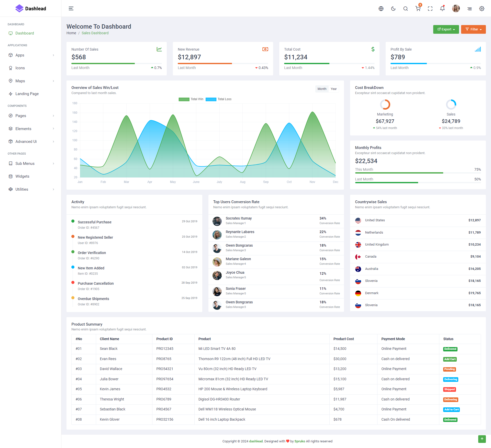Click the Spruko footer link

(300, 441)
